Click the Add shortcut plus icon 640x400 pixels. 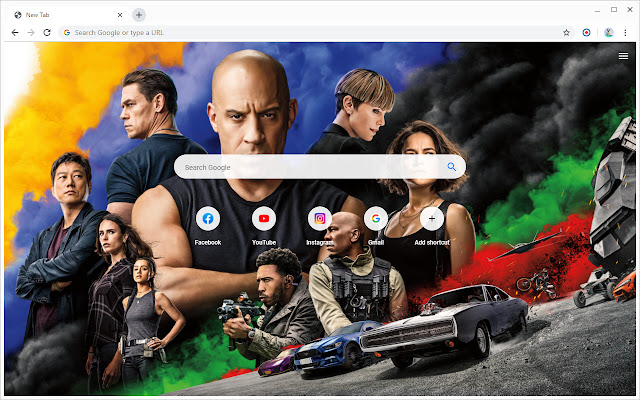tap(432, 219)
